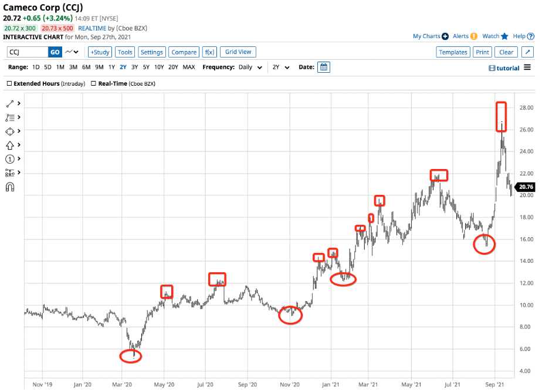Toggle the magnet snap tool
549x392 pixels.
pos(10,187)
